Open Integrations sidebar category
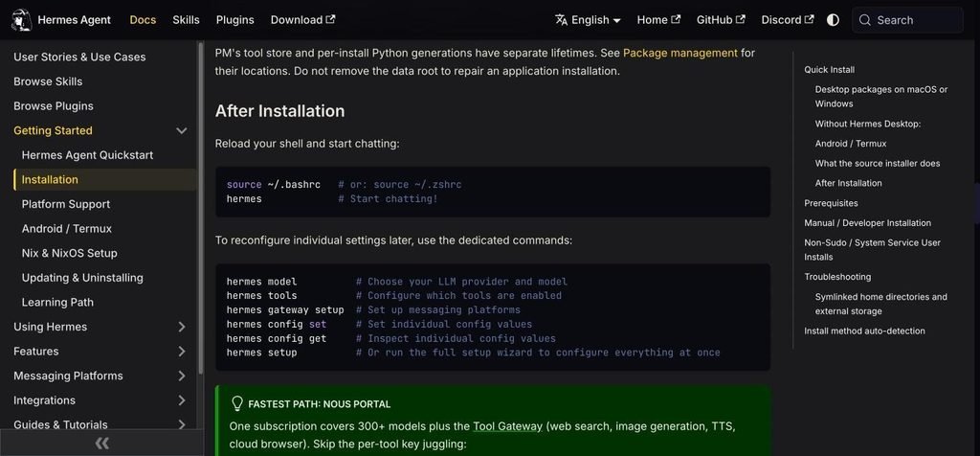Image resolution: width=980 pixels, height=456 pixels. 44,400
